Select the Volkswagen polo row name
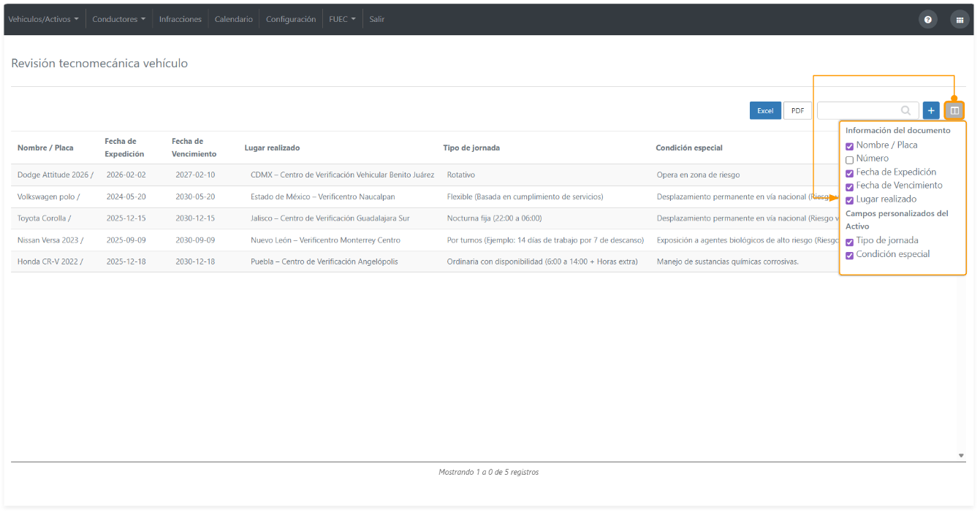980x512 pixels. pos(49,196)
